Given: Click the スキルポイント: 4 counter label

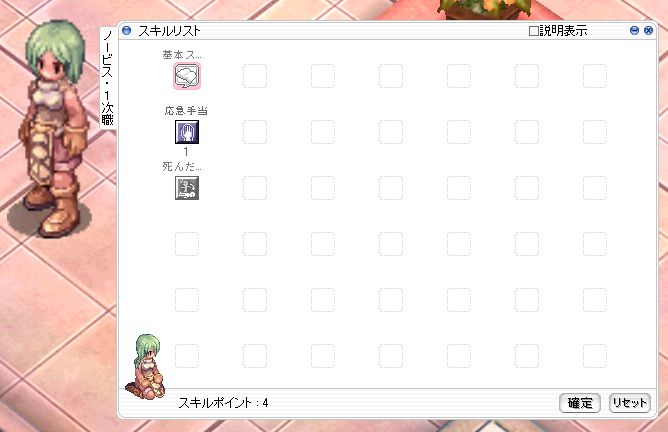Looking at the screenshot, I should pyautogui.click(x=223, y=403).
